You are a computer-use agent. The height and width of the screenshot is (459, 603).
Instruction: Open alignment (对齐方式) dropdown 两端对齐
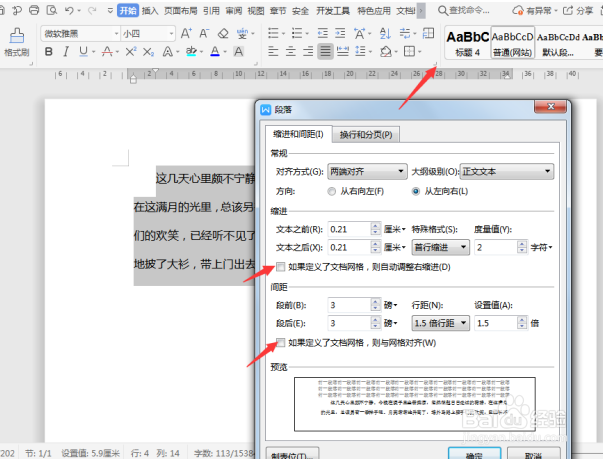click(x=367, y=171)
